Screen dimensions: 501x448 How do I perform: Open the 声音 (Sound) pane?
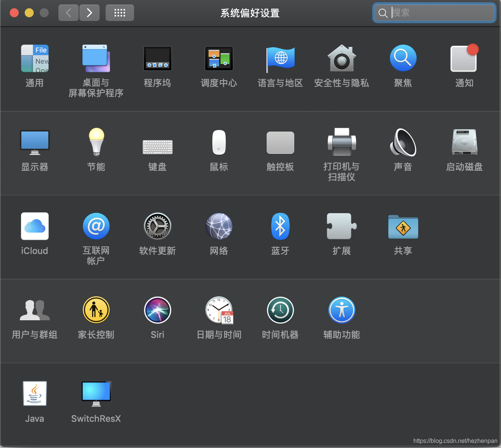pyautogui.click(x=403, y=142)
